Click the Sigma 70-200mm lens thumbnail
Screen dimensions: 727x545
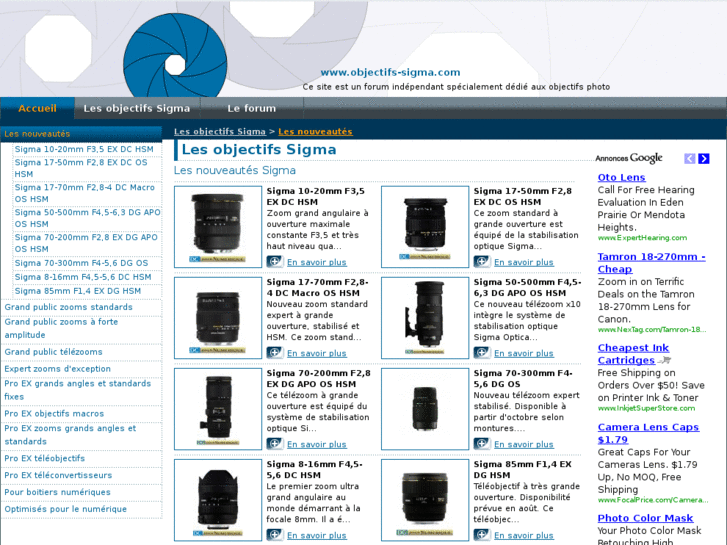point(218,409)
